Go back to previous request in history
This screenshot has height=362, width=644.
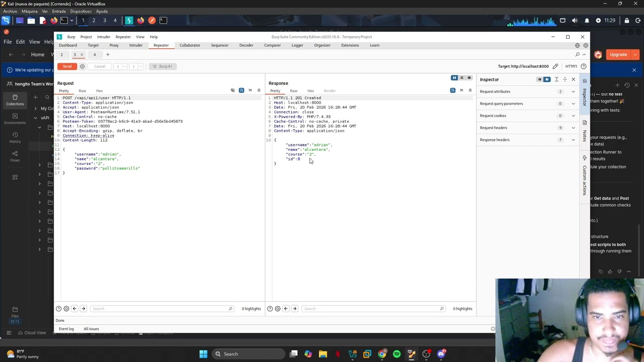pos(117,66)
